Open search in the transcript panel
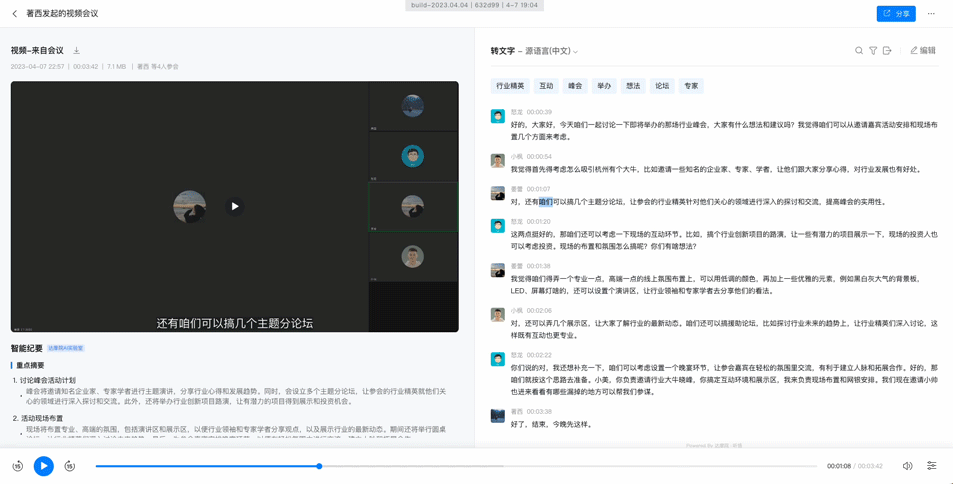The height and width of the screenshot is (484, 953). (x=858, y=51)
